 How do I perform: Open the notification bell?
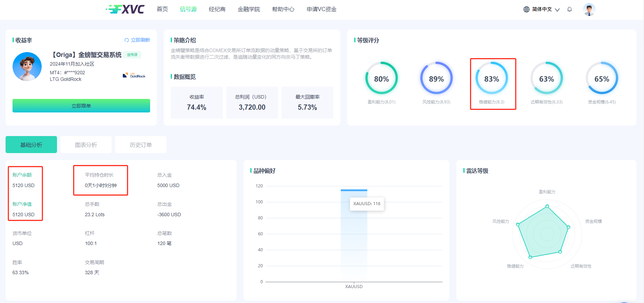pos(569,9)
